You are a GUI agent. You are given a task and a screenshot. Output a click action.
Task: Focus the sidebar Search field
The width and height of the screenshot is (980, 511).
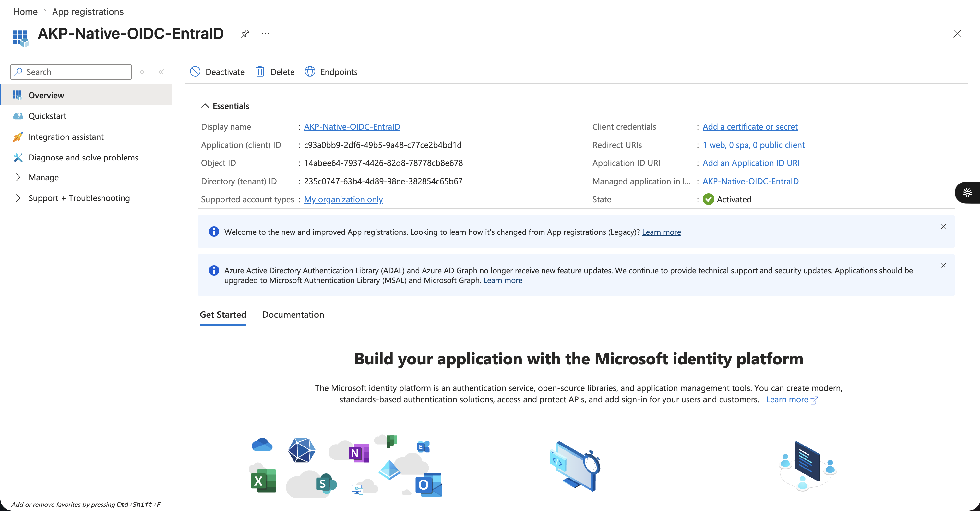coord(71,72)
